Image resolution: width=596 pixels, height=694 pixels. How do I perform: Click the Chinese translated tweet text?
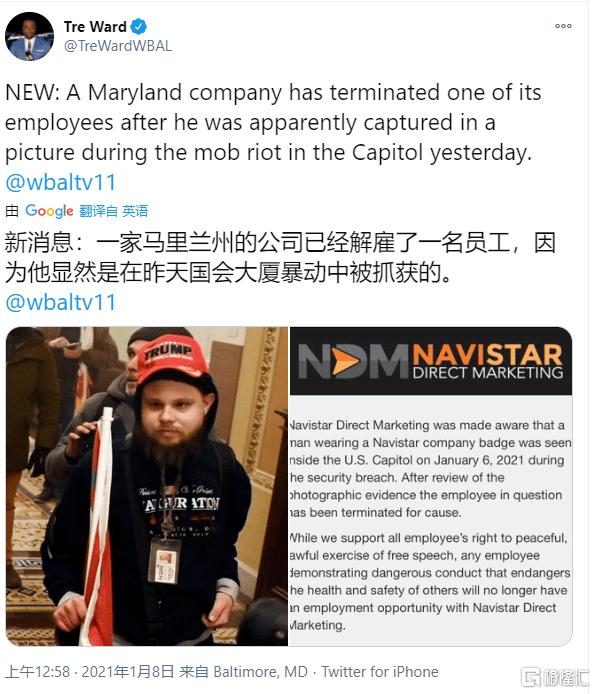click(280, 257)
